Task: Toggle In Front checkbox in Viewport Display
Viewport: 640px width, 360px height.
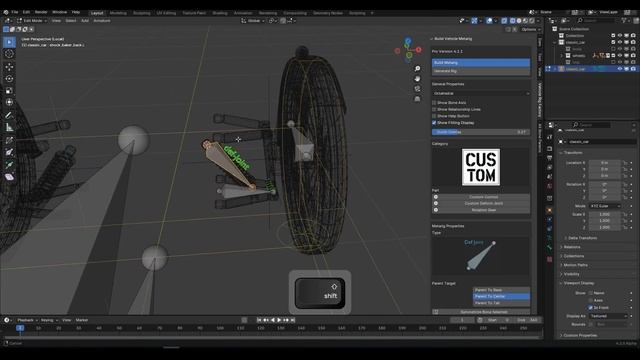Action: [x=591, y=307]
